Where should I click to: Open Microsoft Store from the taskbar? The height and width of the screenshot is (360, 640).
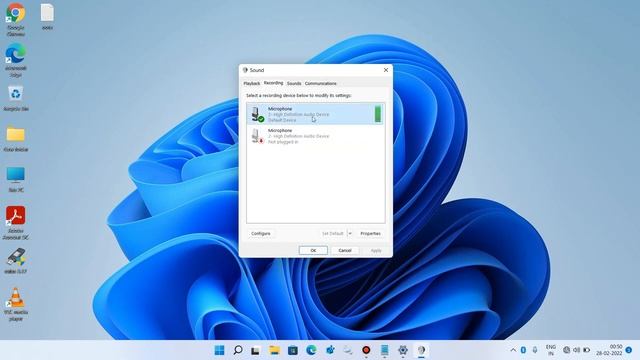pyautogui.click(x=293, y=350)
